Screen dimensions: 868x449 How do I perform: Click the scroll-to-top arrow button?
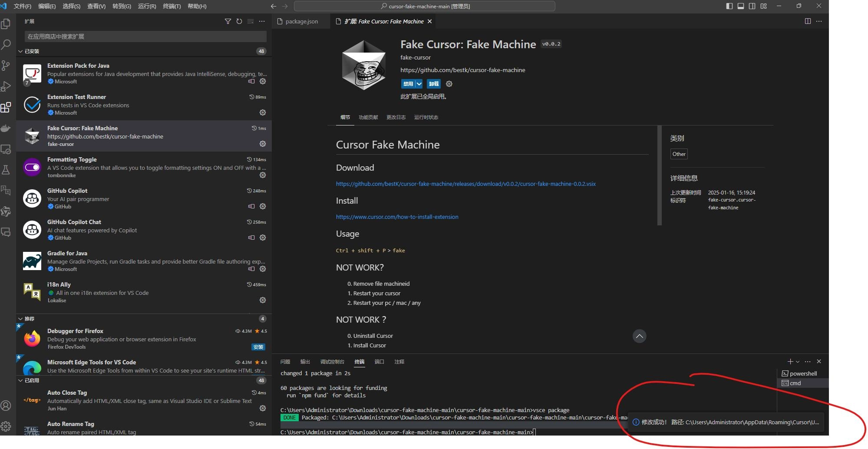(x=639, y=336)
